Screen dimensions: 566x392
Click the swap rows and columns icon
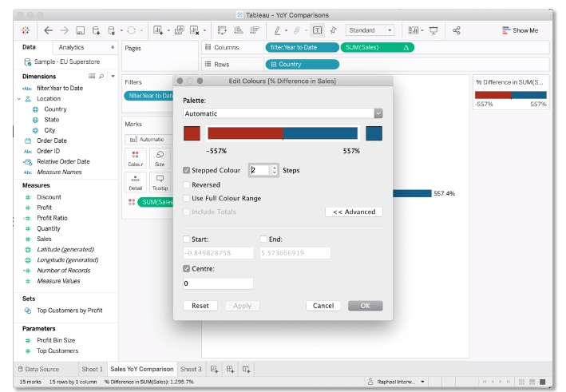[x=222, y=30]
